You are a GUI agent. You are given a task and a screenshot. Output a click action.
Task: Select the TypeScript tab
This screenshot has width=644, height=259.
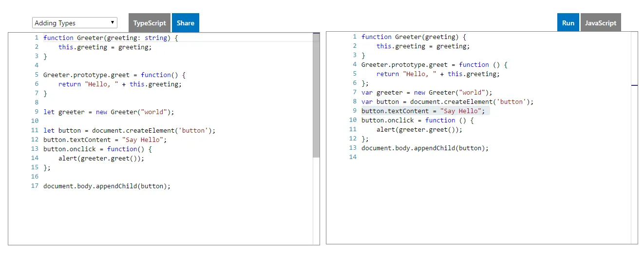[150, 23]
